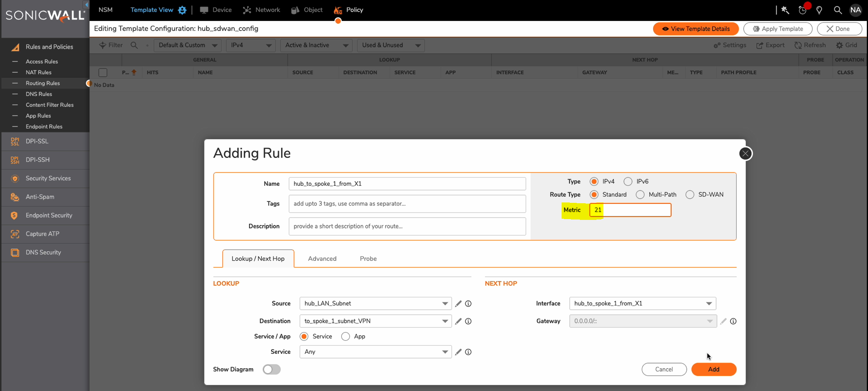Open the NA user avatar menu
The width and height of the screenshot is (868, 391).
[x=855, y=10]
